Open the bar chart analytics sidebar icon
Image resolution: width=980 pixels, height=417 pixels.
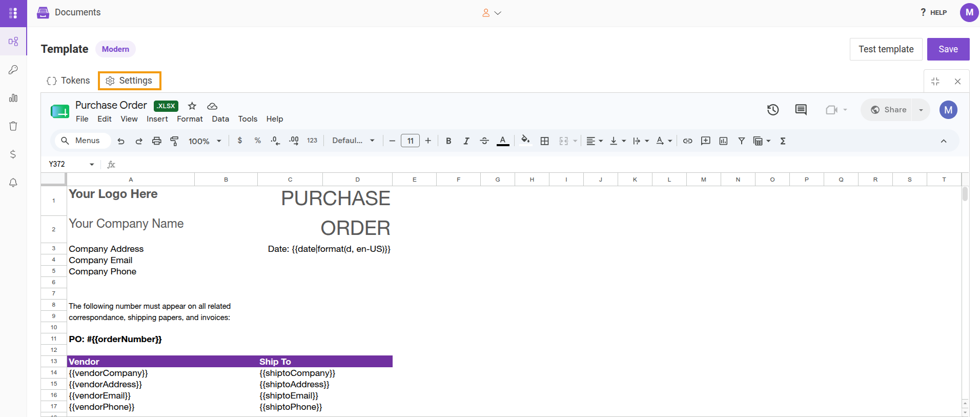tap(13, 98)
